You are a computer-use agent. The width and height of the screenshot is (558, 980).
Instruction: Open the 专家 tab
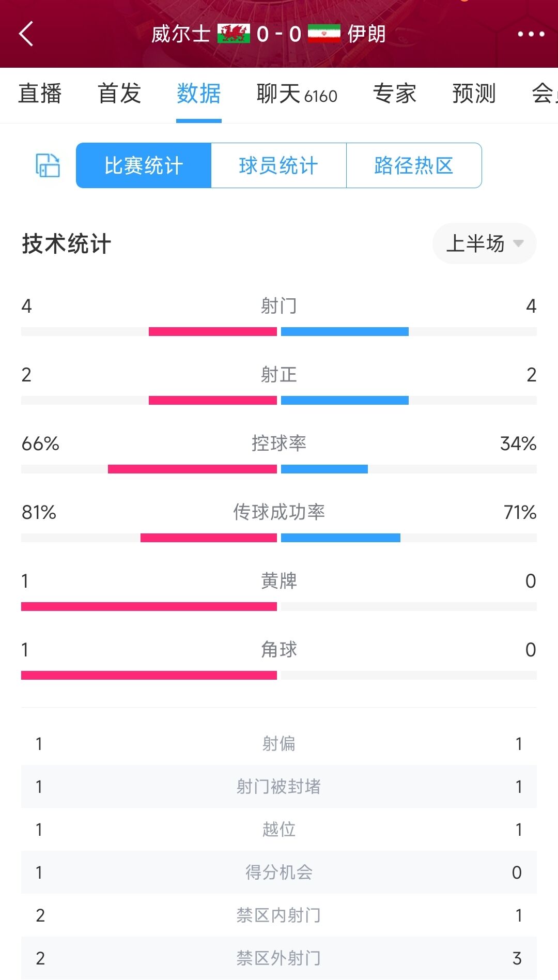394,94
